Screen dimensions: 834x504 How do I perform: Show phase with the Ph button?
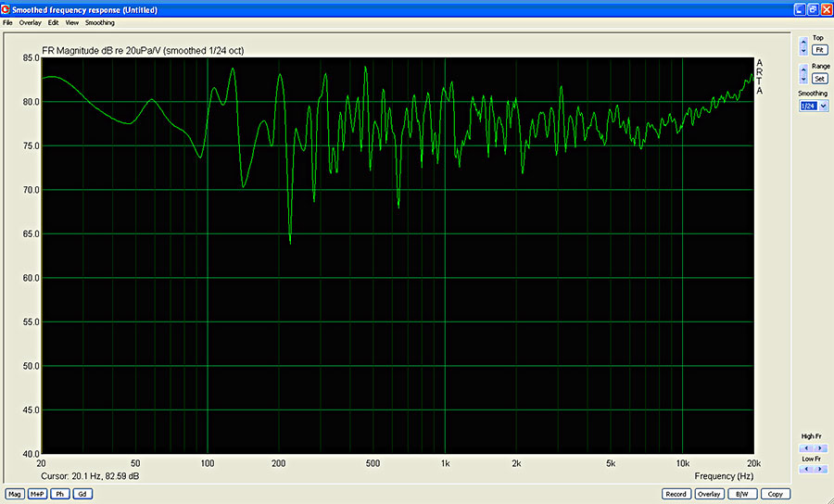(x=59, y=494)
